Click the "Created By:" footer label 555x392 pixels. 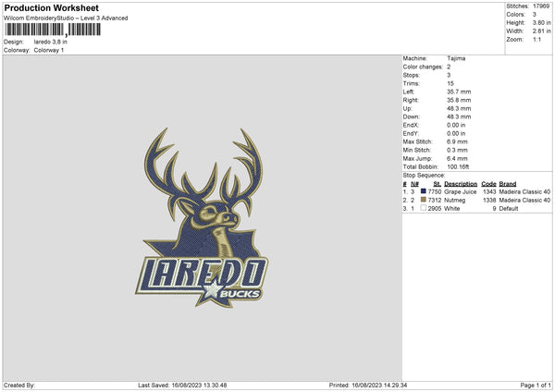coord(19,386)
